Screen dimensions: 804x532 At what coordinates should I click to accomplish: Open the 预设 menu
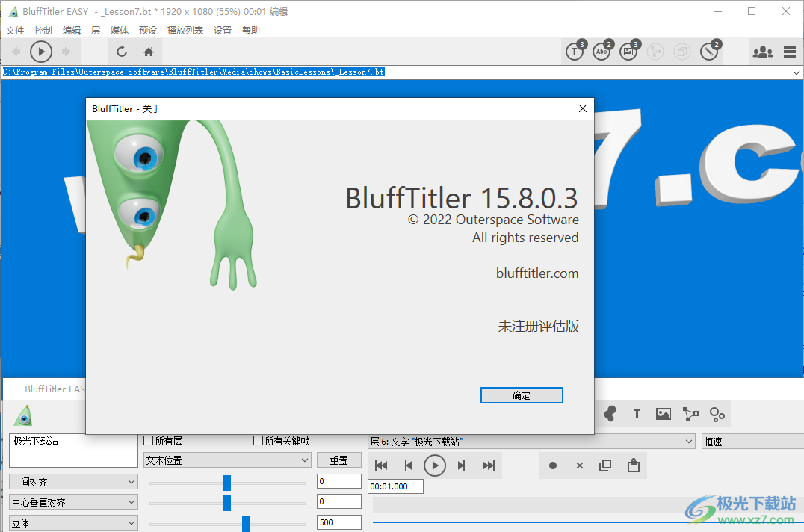point(148,30)
